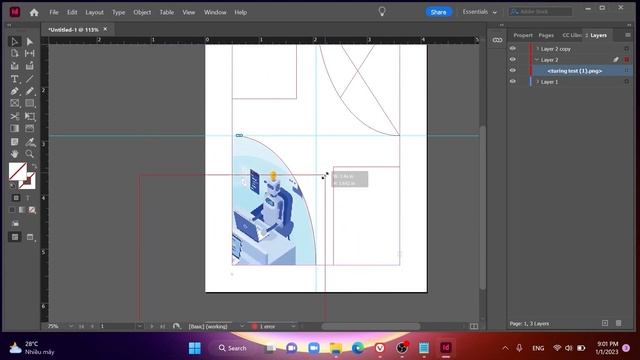Open the page number dropdown
This screenshot has height=360, width=640.
click(140, 326)
